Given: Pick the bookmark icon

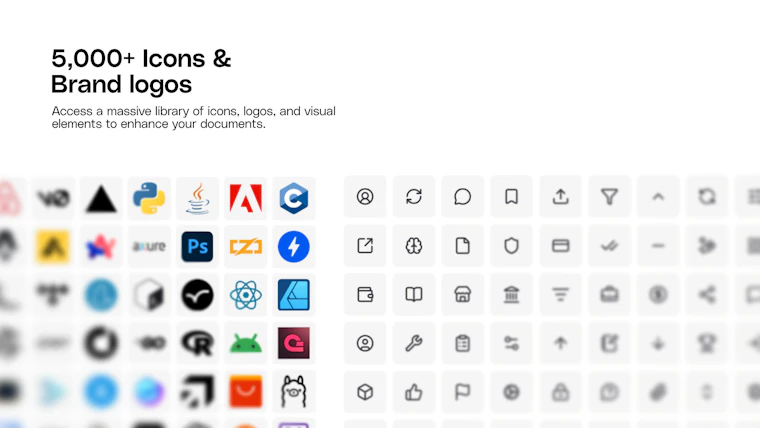Looking at the screenshot, I should pyautogui.click(x=511, y=197).
